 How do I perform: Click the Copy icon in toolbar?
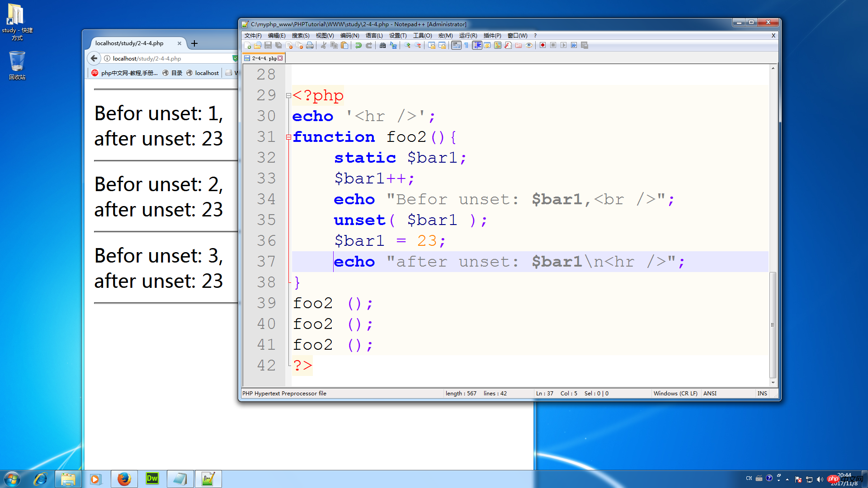coord(334,45)
